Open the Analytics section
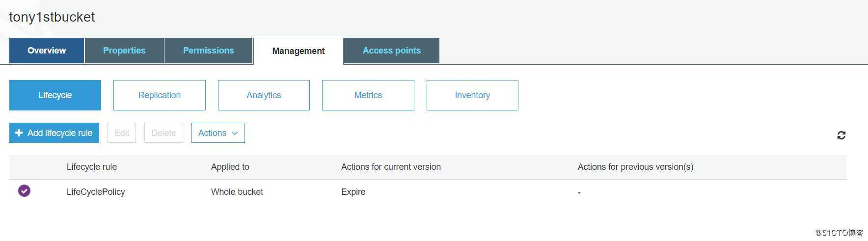Viewport: 868px width, 241px height. pos(264,95)
